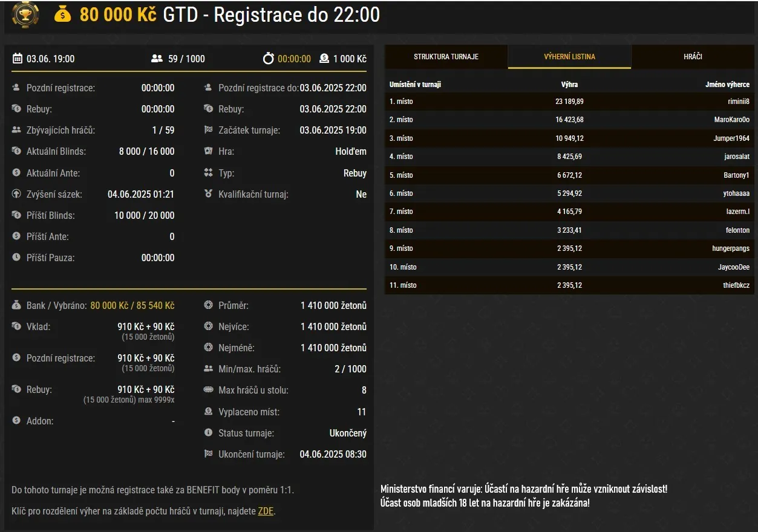This screenshot has height=532, width=758.
Task: Click the Umístění v turnaji column header
Action: (415, 85)
